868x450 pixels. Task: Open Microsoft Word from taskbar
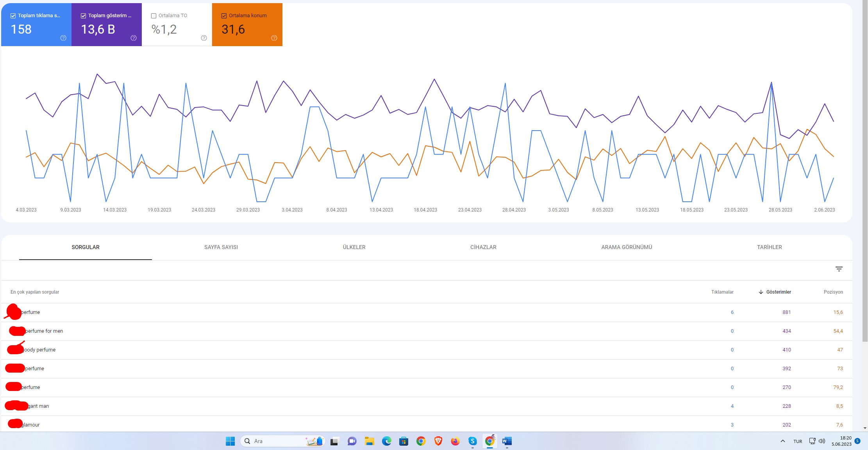[507, 441]
